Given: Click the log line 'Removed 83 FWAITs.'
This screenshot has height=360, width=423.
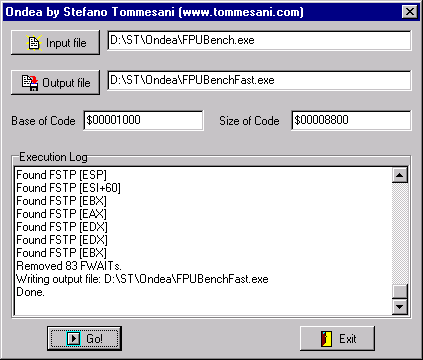Looking at the screenshot, I should (69, 266).
